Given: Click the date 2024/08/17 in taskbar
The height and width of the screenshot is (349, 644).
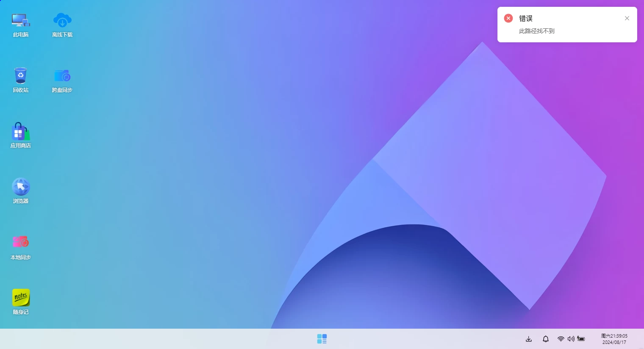Looking at the screenshot, I should [x=614, y=342].
